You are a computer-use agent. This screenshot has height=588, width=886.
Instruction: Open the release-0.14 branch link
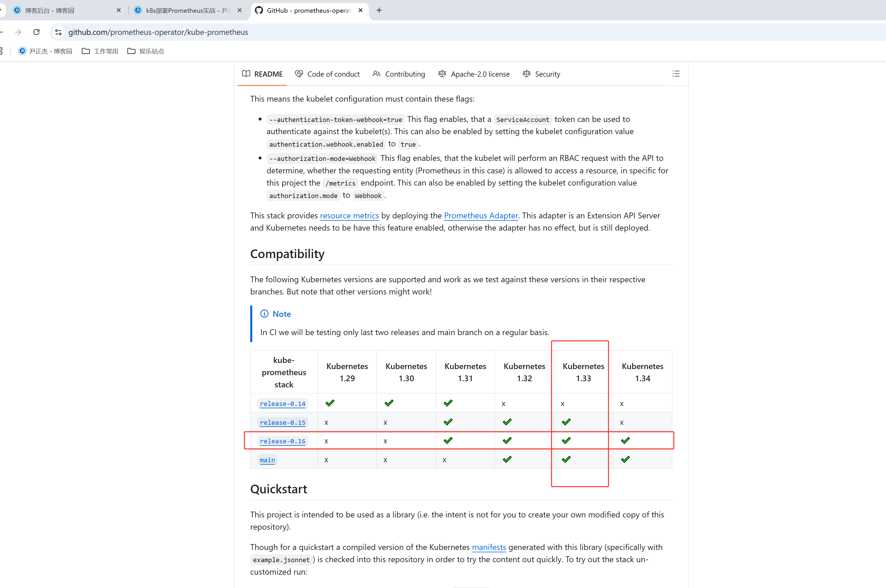(283, 404)
